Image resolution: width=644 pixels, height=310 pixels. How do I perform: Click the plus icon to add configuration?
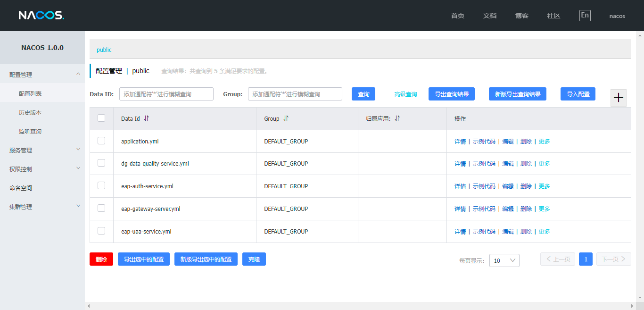coord(618,98)
